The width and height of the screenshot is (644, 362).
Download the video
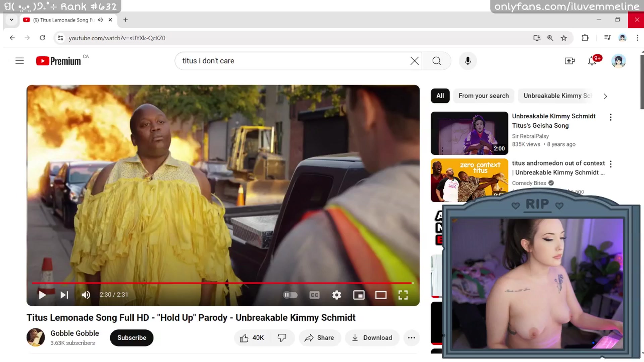[372, 338]
